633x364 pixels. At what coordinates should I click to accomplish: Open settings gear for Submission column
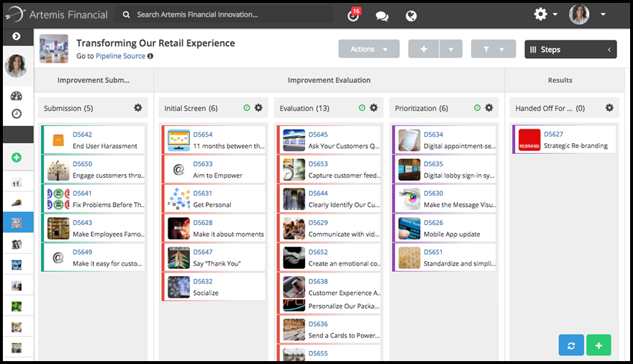point(138,108)
